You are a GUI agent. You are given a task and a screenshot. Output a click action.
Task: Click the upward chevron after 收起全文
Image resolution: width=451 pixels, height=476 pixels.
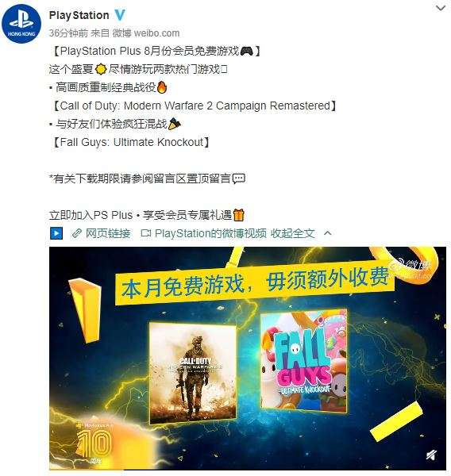[328, 233]
